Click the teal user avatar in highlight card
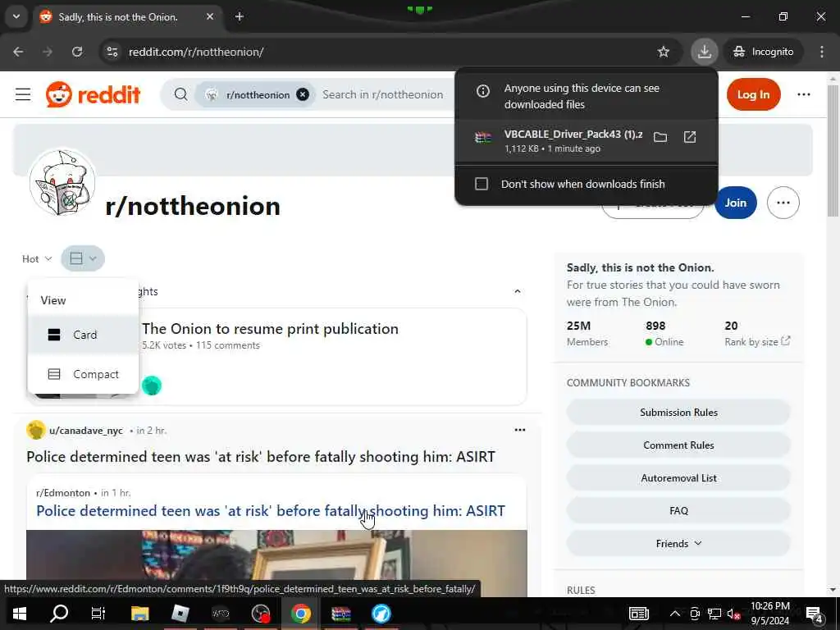The height and width of the screenshot is (630, 840). [152, 386]
